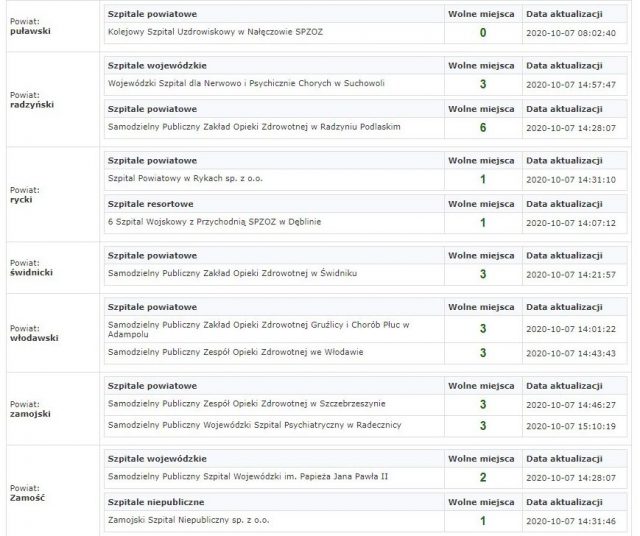
Task: Click timestamp 2020-10-07 14:31:46
Action: pyautogui.click(x=571, y=521)
